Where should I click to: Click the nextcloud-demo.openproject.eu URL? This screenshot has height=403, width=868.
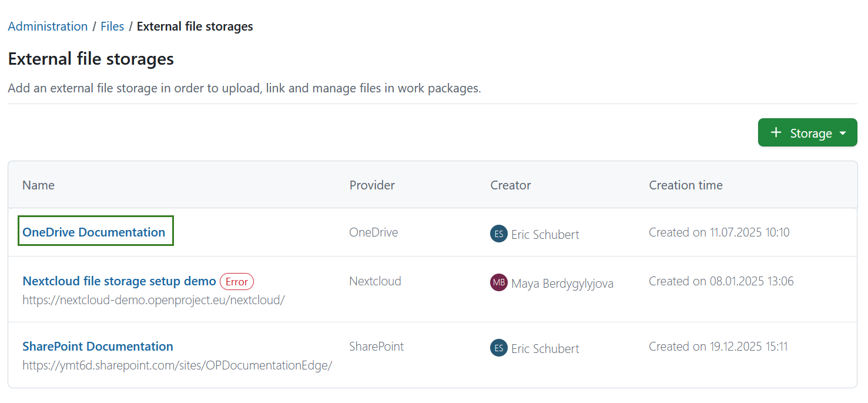[x=153, y=299]
